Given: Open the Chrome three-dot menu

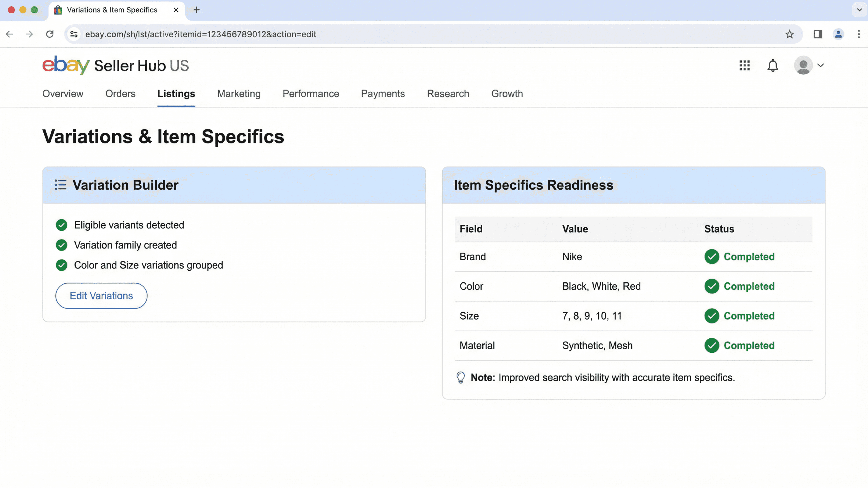Looking at the screenshot, I should (x=859, y=34).
